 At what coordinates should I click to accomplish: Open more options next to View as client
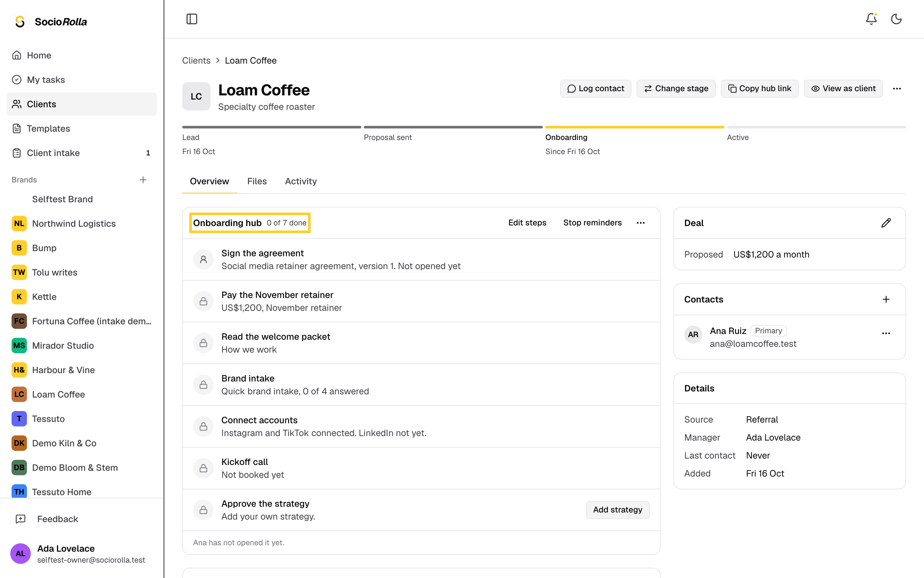(897, 89)
